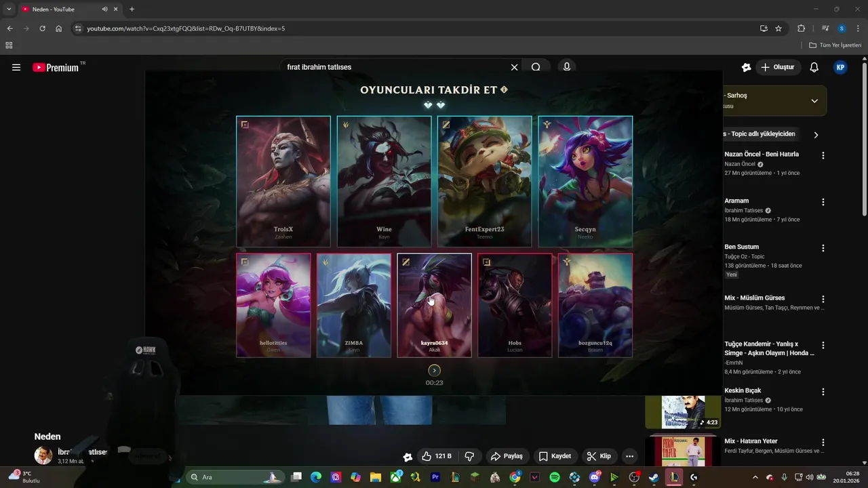Open the Oluştur create button
Image resolution: width=868 pixels, height=488 pixels.
(778, 67)
